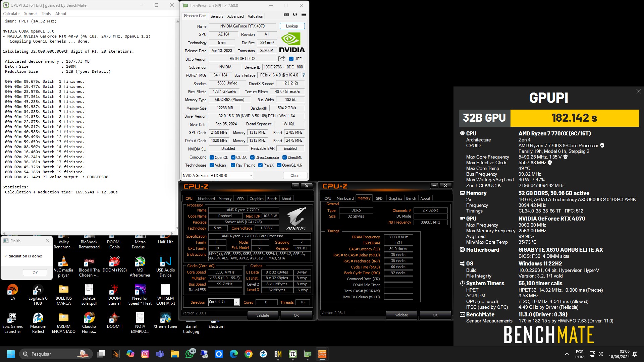Click OK in the Finish dialog
This screenshot has width=644, height=362.
click(35, 273)
